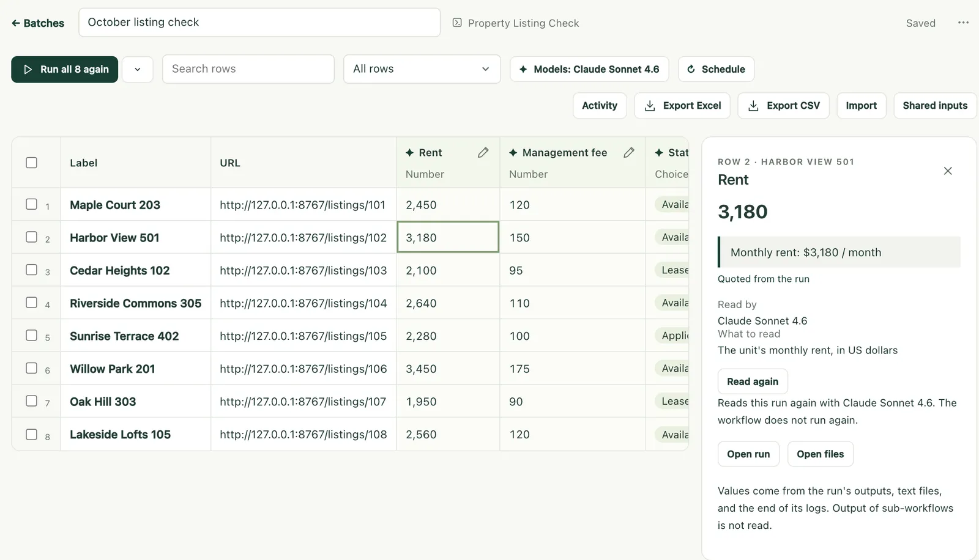The image size is (979, 560).
Task: Click Run all 8 again button
Action: click(x=64, y=69)
